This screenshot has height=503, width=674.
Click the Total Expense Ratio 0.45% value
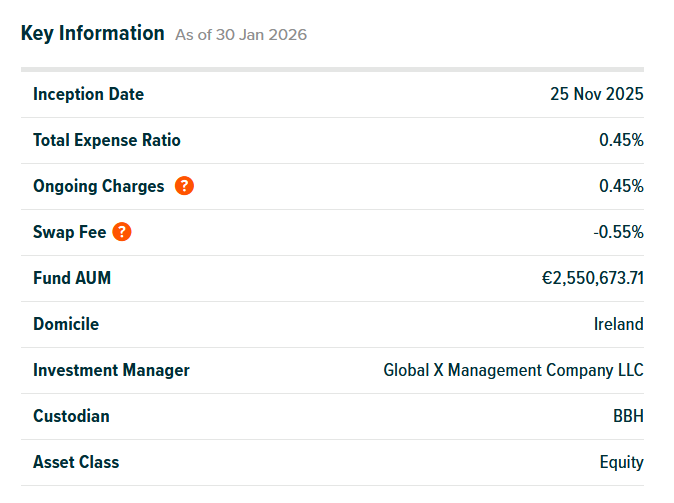pyautogui.click(x=621, y=140)
